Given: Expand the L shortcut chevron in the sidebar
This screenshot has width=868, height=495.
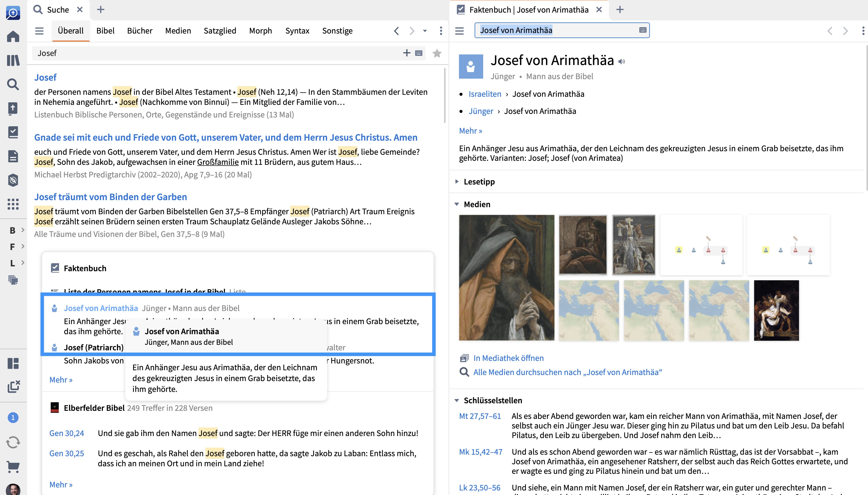Looking at the screenshot, I should tap(23, 262).
